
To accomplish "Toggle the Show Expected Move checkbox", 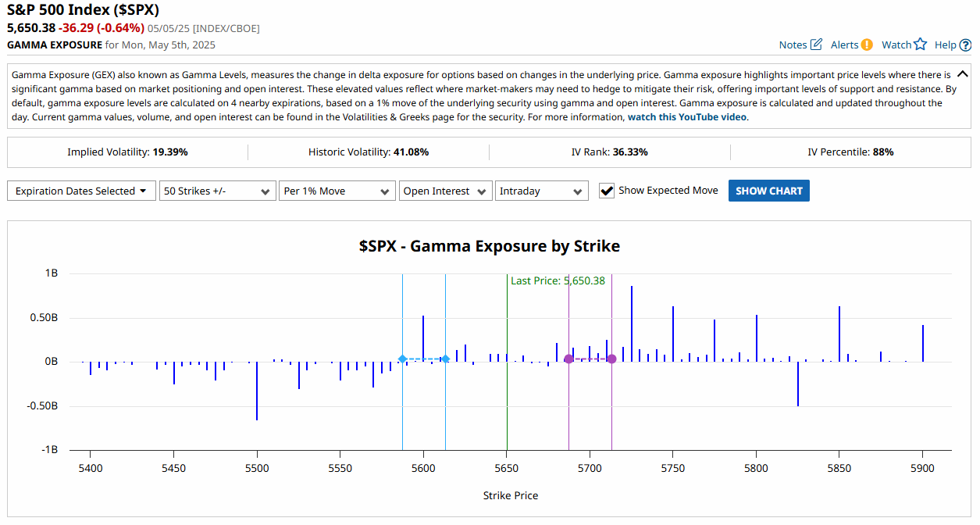I will [606, 191].
